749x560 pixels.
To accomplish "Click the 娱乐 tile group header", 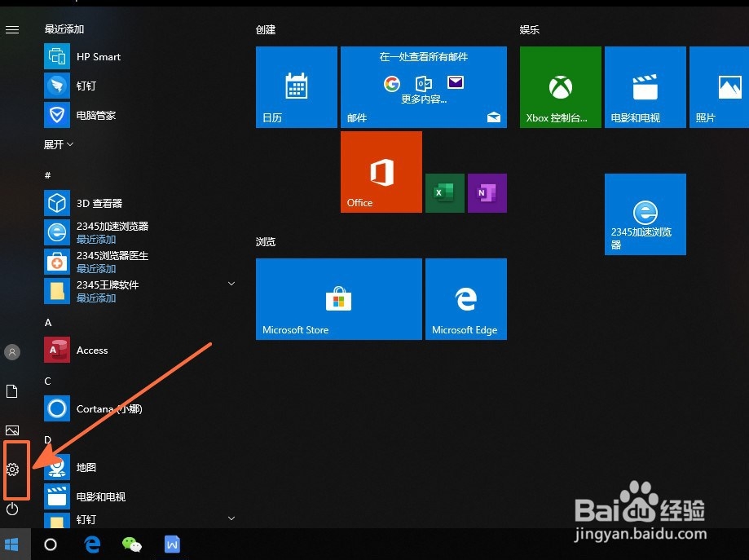I will coord(529,29).
